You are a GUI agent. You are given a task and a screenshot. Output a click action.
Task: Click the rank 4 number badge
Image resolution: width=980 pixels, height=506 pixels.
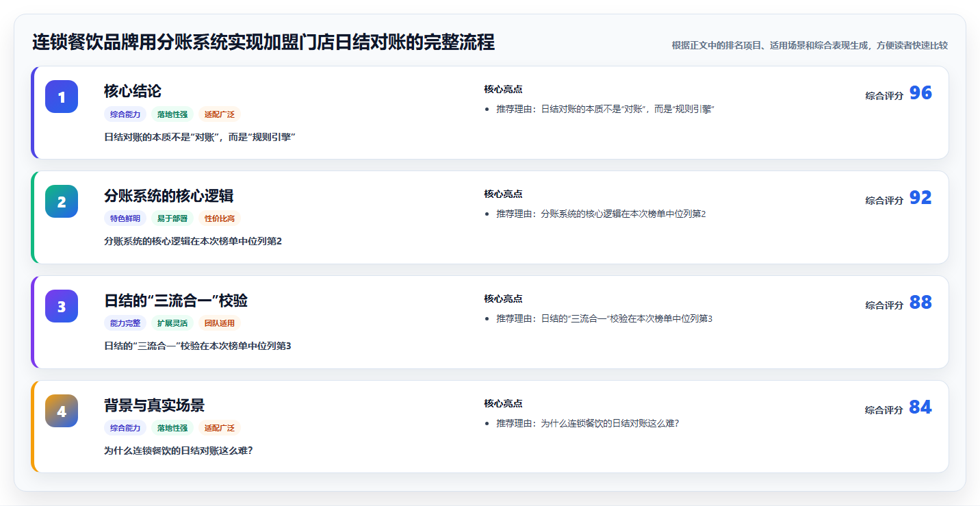point(62,411)
